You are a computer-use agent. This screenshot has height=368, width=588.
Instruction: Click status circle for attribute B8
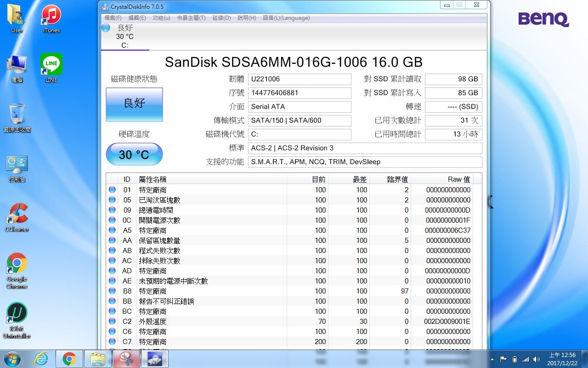click(x=112, y=291)
